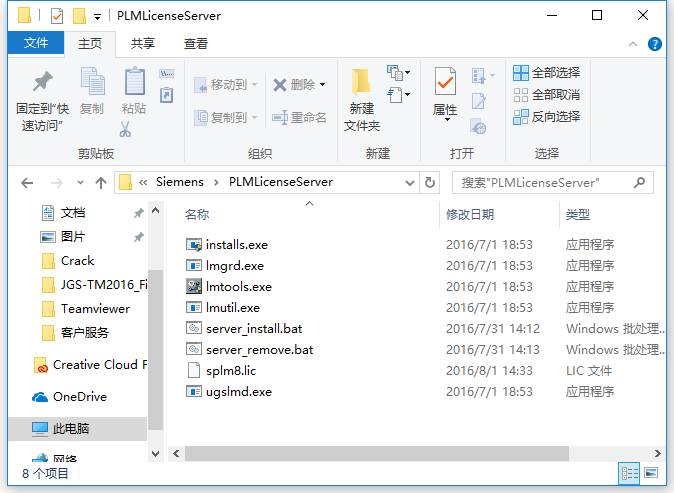This screenshot has width=674, height=493.
Task: Click Select none (全部取消)
Action: [x=546, y=95]
